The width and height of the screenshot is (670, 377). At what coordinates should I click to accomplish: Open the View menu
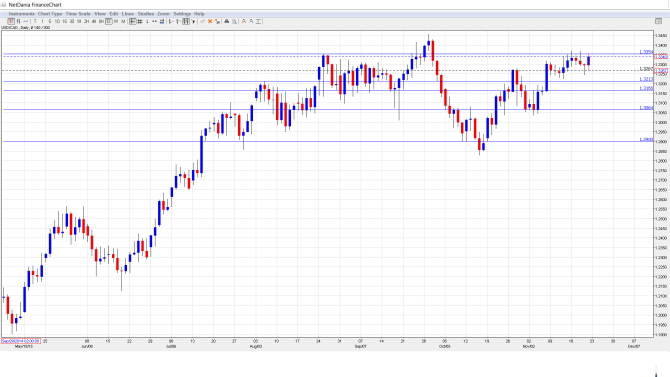100,14
